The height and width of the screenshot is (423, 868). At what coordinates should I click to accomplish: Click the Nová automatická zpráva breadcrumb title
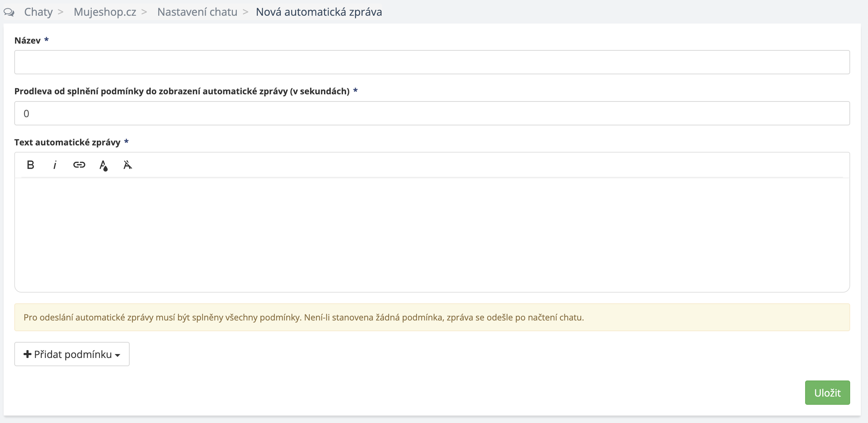[319, 12]
